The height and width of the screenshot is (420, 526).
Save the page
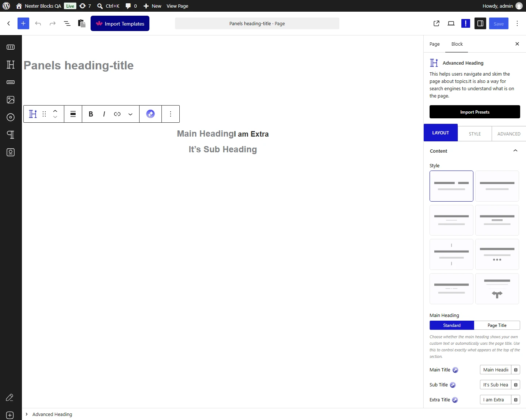(499, 23)
